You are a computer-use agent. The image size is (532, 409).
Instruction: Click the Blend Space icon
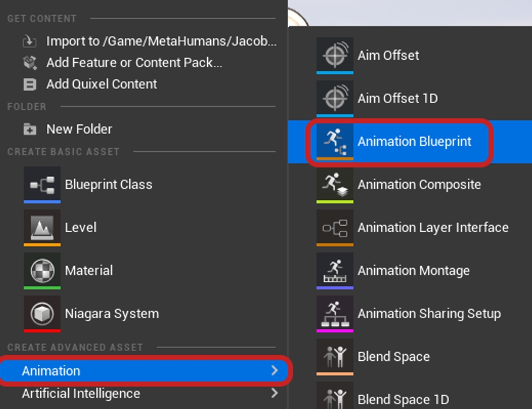[x=335, y=357]
